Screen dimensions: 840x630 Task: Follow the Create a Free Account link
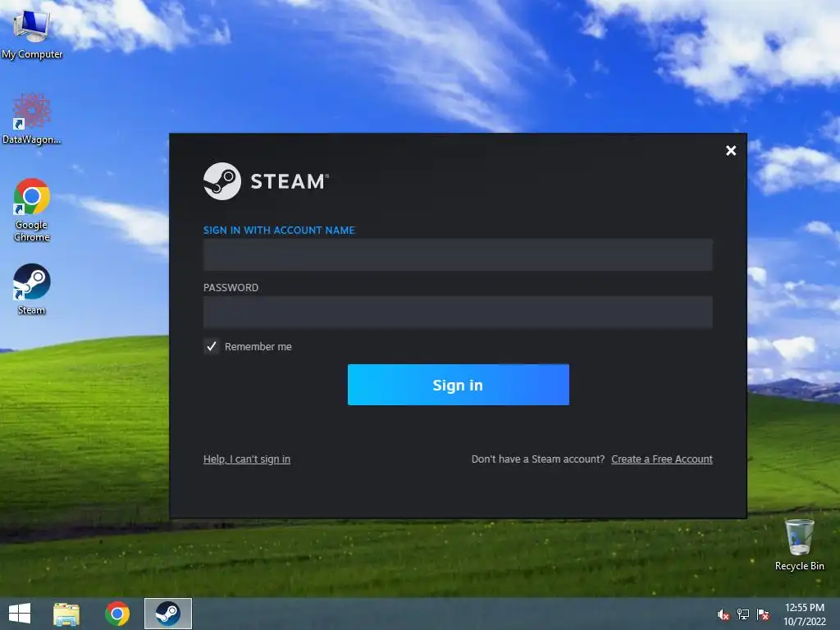tap(662, 459)
